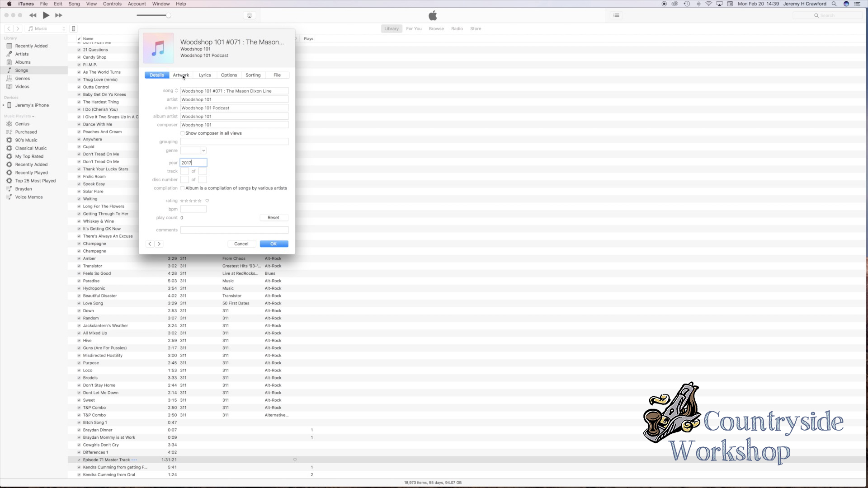Open Artists in the sidebar

pos(22,54)
